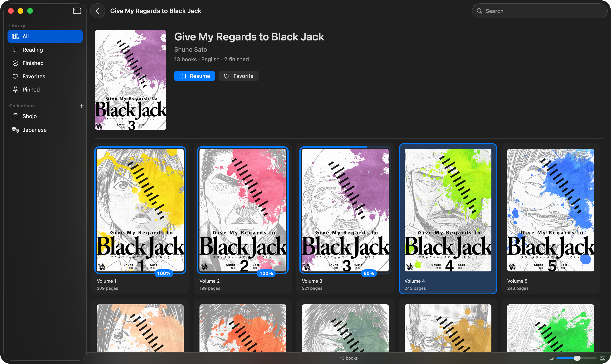Click in the Search field
Viewport: 611px width, 364px height.
[x=540, y=11]
